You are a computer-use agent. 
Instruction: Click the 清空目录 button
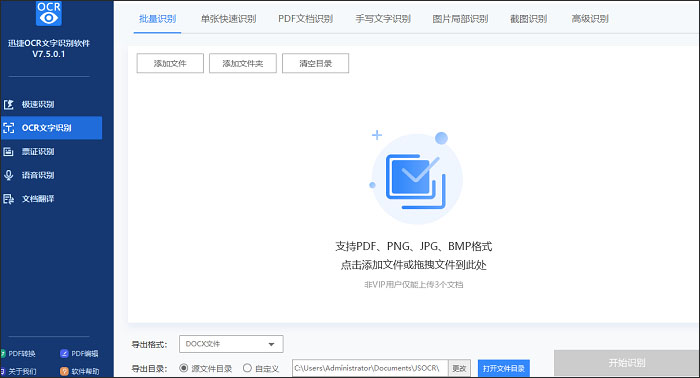316,63
